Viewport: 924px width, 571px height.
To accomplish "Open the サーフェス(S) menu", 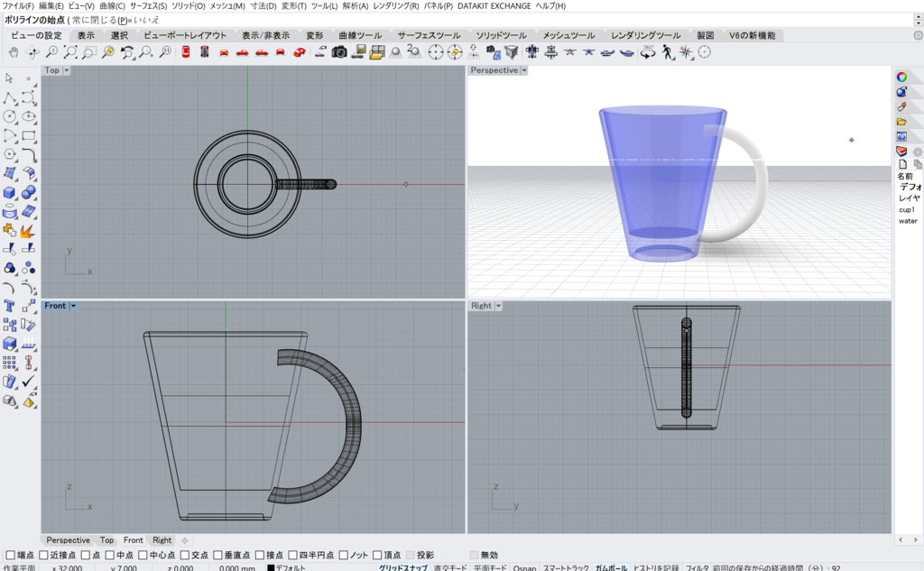I will pos(148,6).
